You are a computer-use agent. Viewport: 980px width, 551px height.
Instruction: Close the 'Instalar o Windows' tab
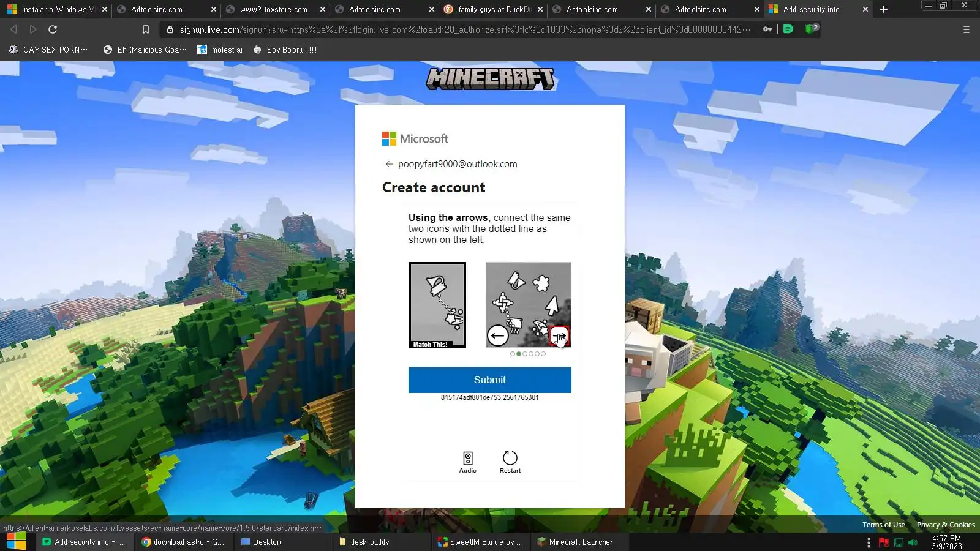tap(105, 9)
